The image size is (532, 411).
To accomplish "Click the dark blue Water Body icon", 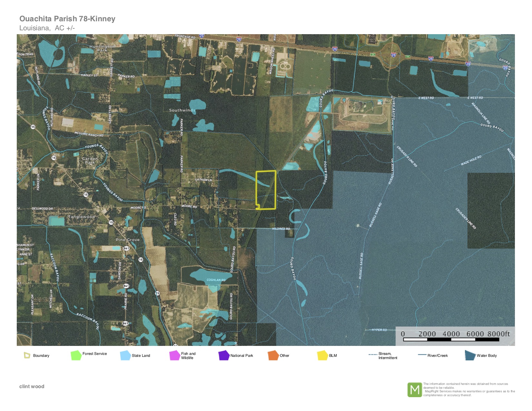I will click(470, 355).
